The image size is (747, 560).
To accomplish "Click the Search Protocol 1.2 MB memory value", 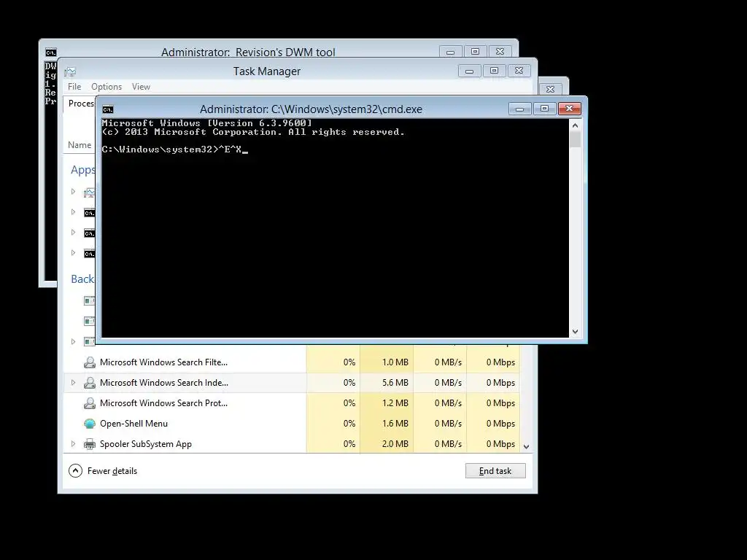I will click(x=395, y=403).
